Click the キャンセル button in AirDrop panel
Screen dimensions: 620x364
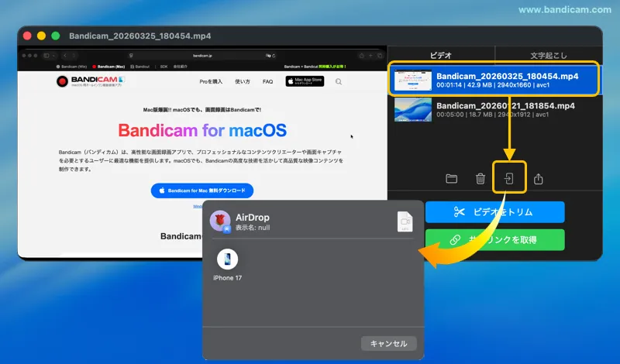[389, 343]
